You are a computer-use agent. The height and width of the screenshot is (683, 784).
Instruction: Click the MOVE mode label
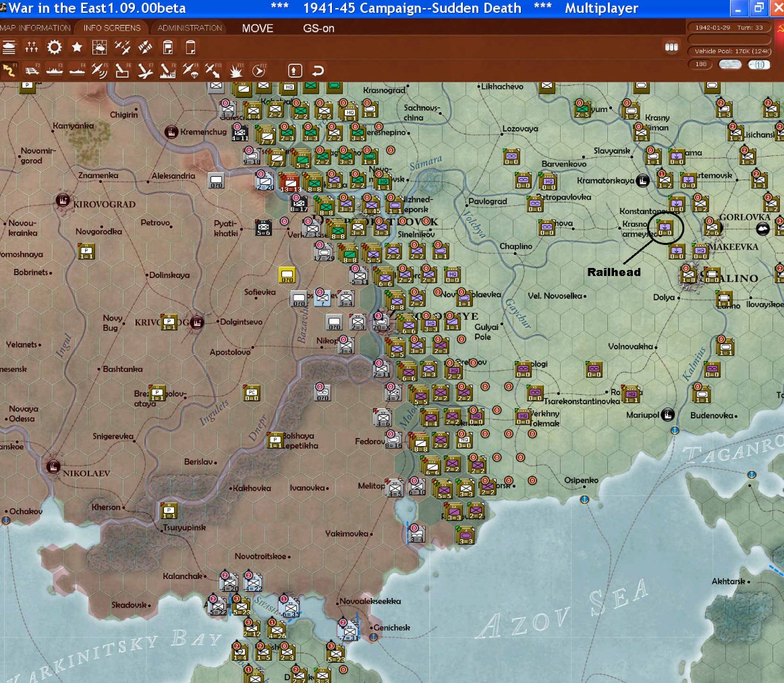[258, 28]
